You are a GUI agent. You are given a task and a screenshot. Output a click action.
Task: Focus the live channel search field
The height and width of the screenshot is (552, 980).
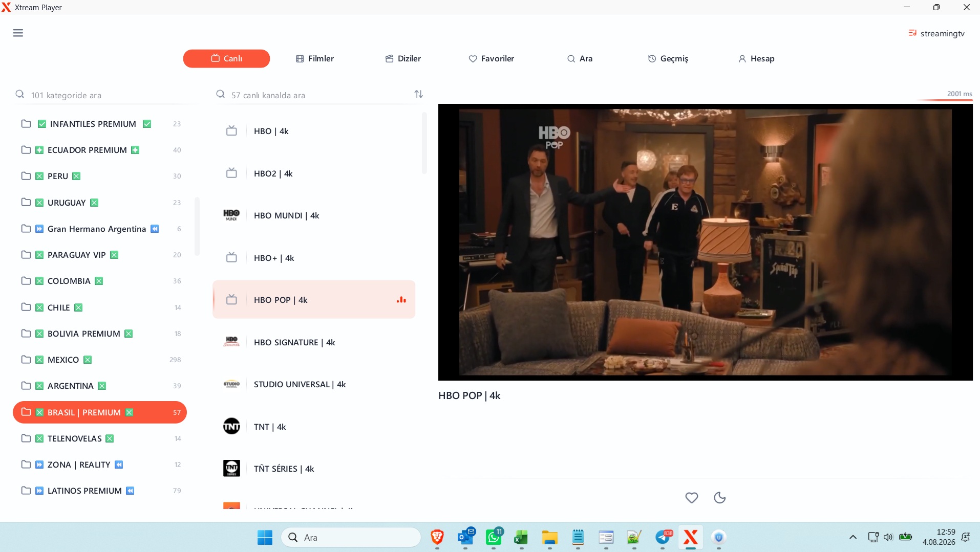click(312, 95)
